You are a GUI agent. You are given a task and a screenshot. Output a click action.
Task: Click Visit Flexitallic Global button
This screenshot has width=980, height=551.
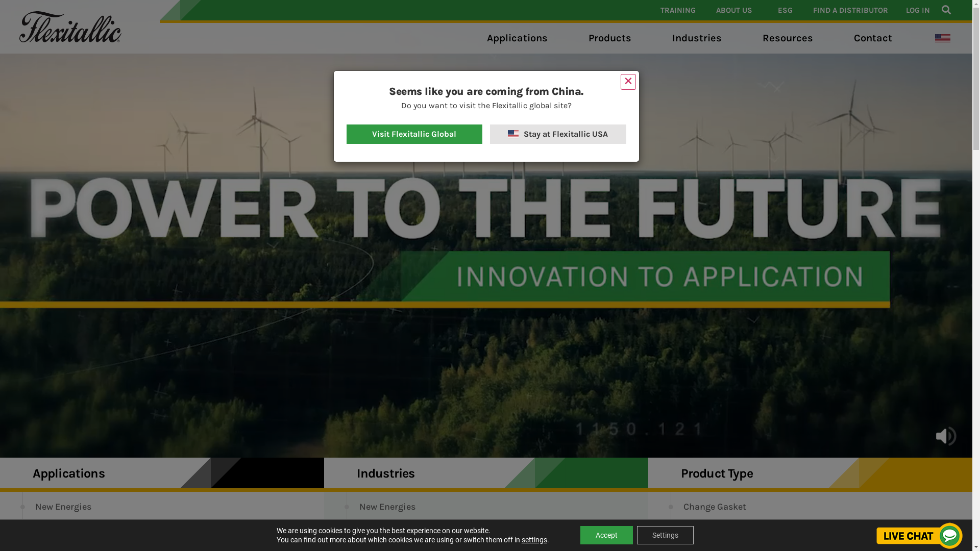point(414,134)
